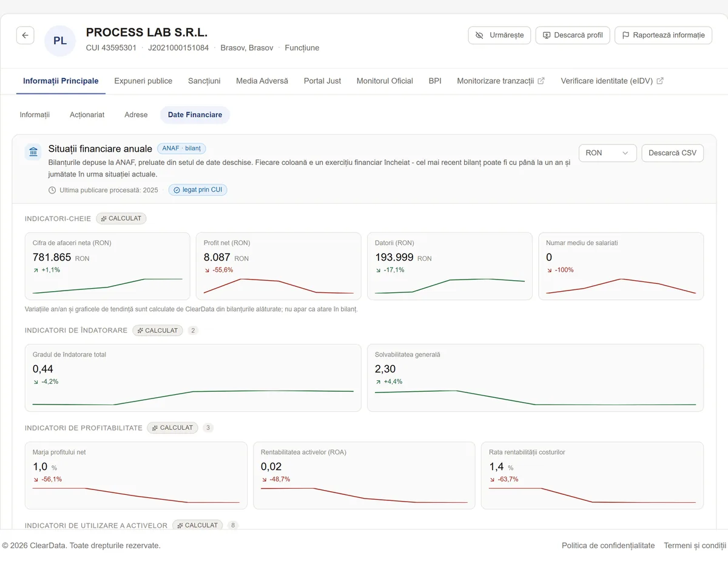Click the Rata rentabilității costurilor card
The image size is (728, 561).
click(x=592, y=475)
